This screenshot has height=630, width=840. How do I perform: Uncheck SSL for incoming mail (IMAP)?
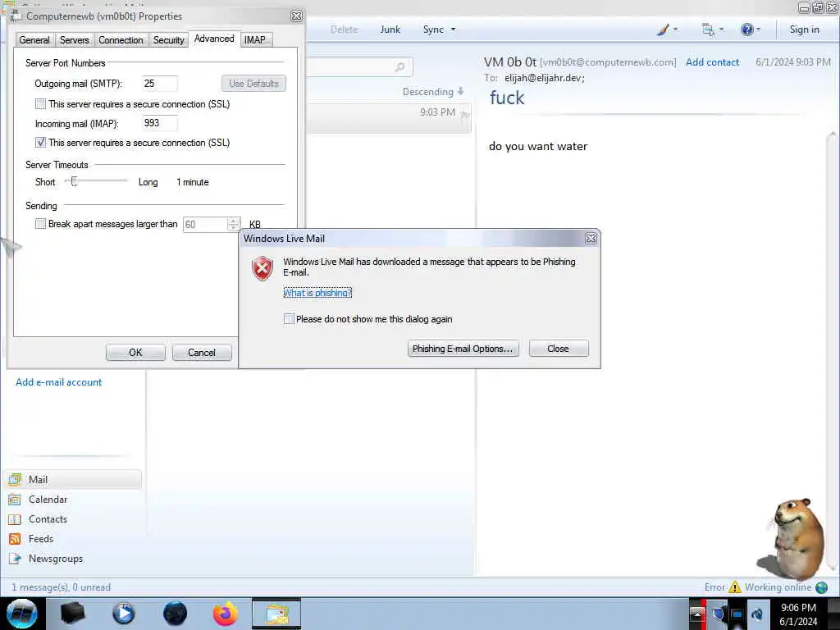coord(40,143)
